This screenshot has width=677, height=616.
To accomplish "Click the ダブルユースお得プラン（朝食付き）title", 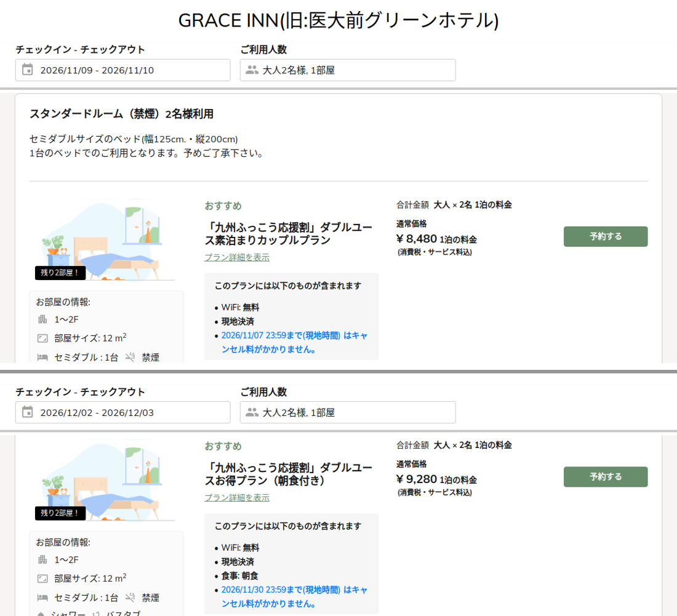I will pos(289,474).
